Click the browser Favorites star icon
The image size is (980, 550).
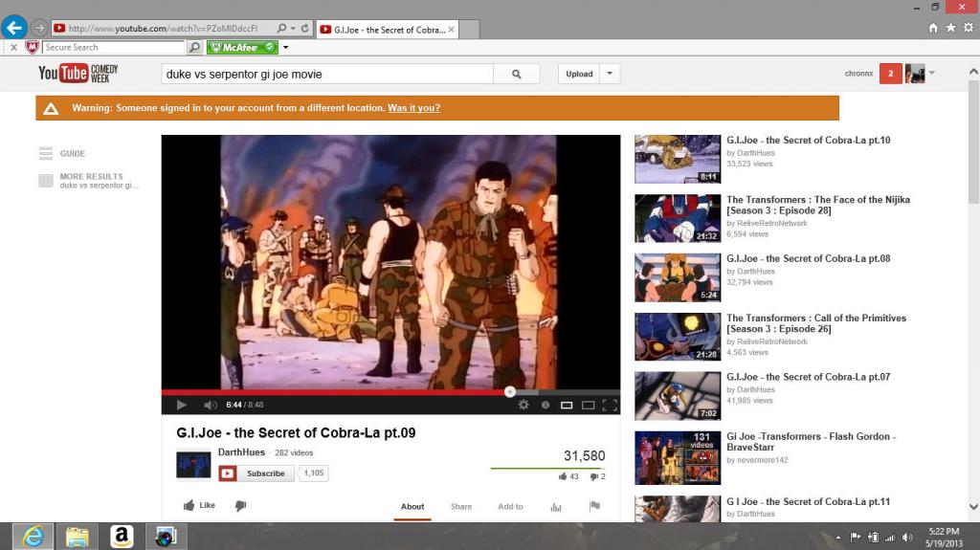tap(950, 28)
